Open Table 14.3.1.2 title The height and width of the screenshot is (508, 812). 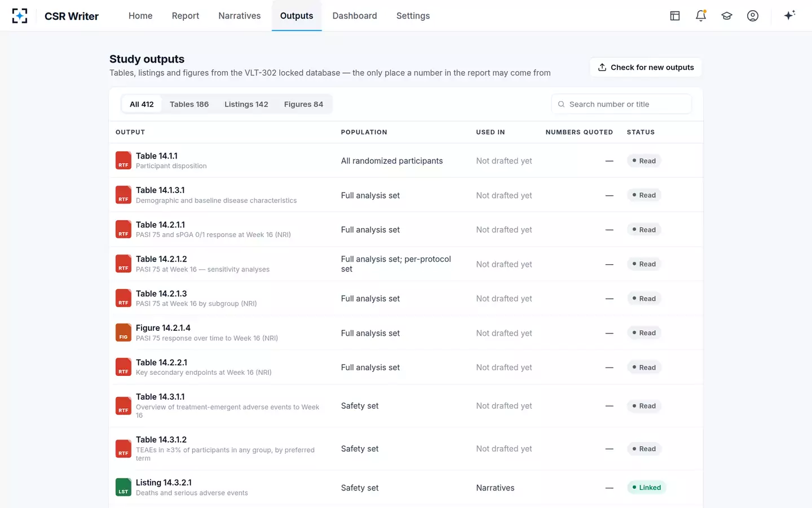(x=161, y=440)
